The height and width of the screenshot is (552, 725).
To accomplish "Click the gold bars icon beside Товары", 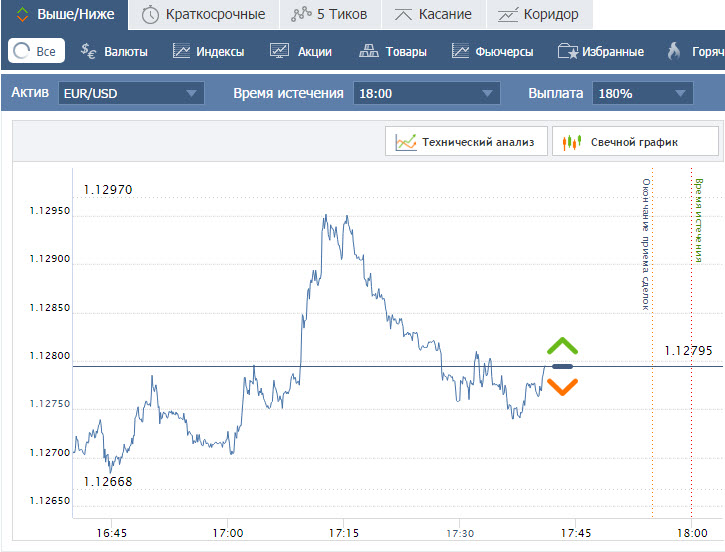I will pyautogui.click(x=369, y=51).
